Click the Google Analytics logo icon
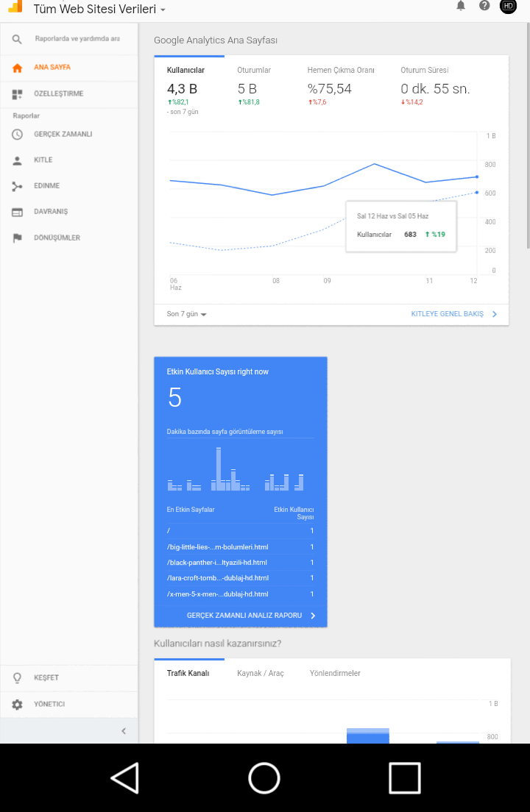This screenshot has height=812, width=530. click(x=15, y=6)
